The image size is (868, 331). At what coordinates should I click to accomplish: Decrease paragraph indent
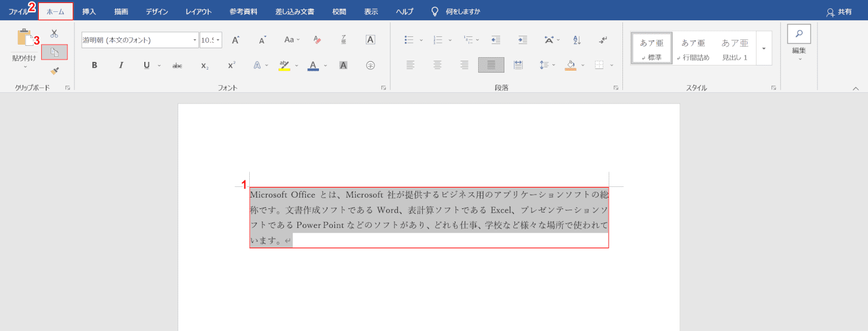click(x=495, y=40)
